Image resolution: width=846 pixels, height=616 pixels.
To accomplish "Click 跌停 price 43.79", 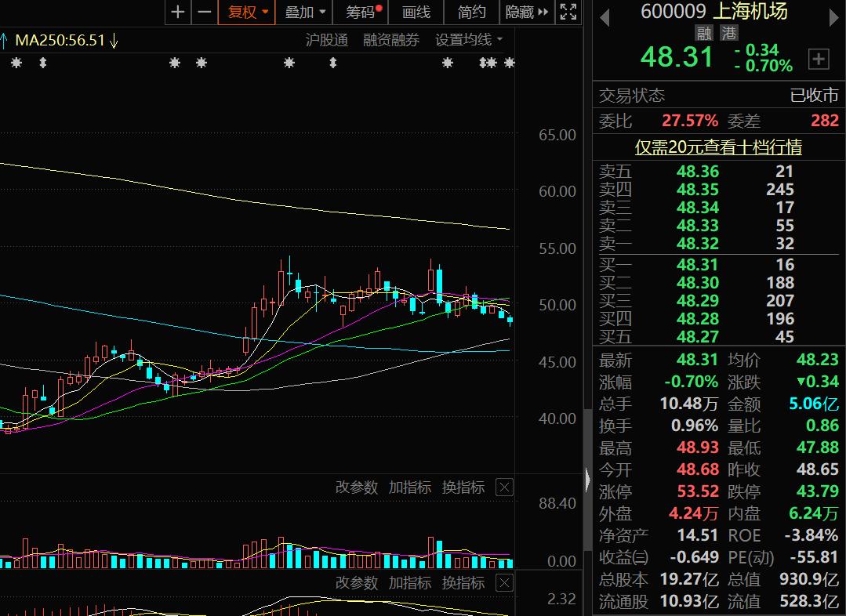I will pos(818,491).
